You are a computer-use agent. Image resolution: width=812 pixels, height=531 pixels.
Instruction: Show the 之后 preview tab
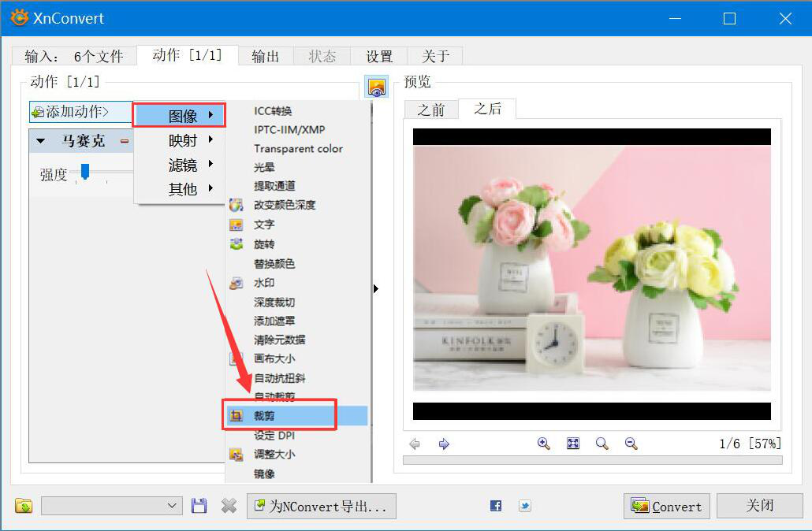[487, 109]
